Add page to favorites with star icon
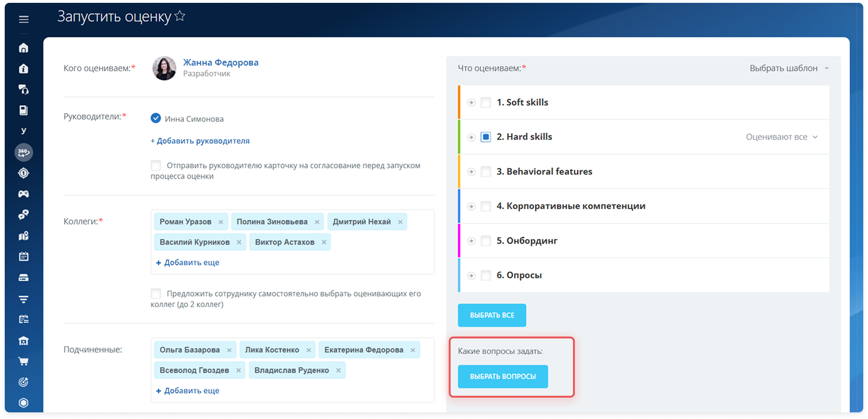 click(x=180, y=16)
